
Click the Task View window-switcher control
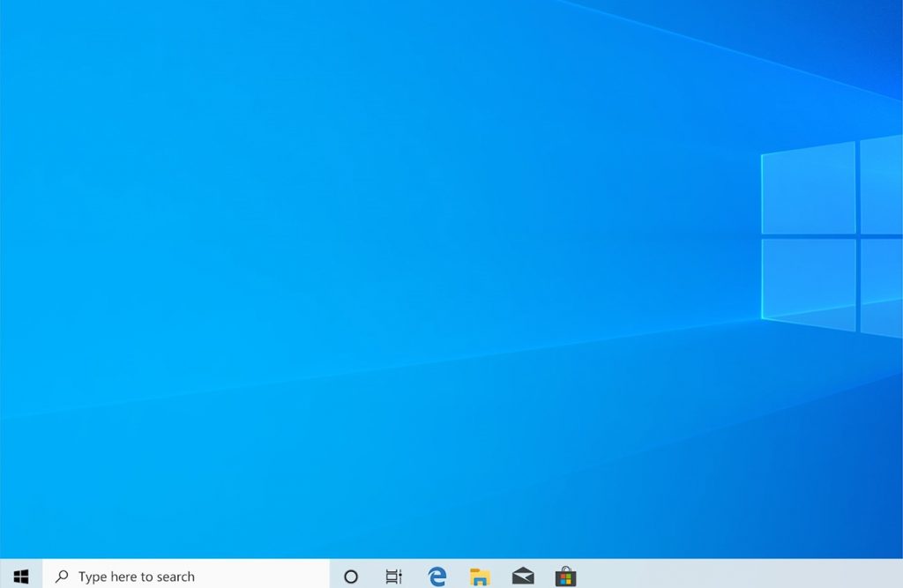393,576
